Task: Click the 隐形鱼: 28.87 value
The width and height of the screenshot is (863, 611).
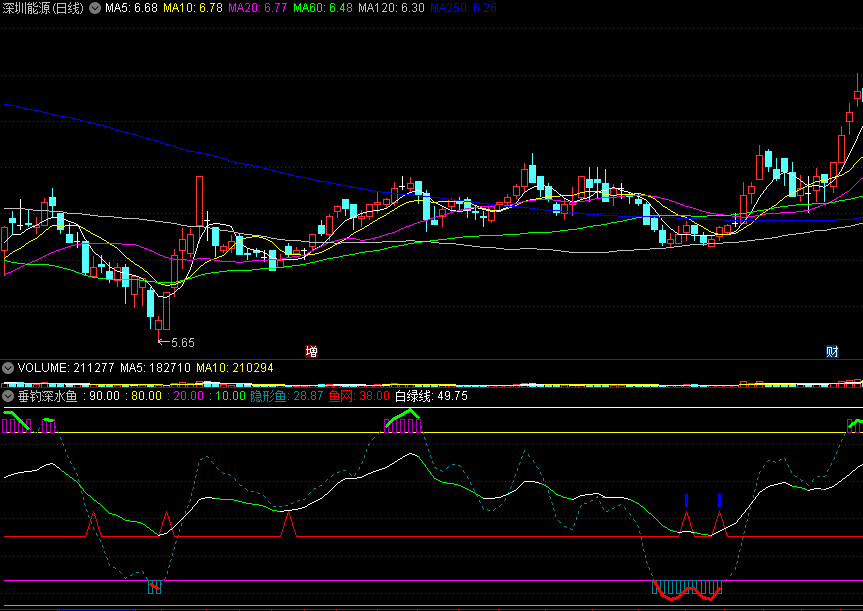Action: tap(287, 396)
